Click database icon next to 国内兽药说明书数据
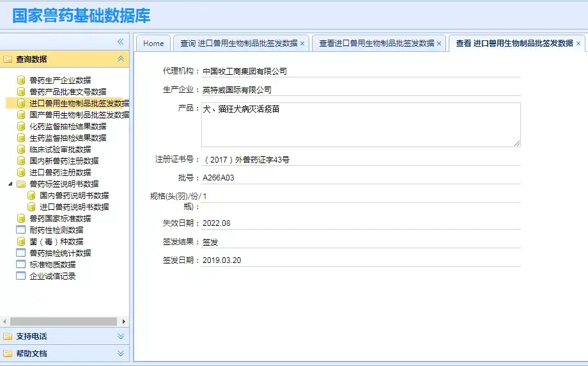The width and height of the screenshot is (588, 366). point(31,195)
